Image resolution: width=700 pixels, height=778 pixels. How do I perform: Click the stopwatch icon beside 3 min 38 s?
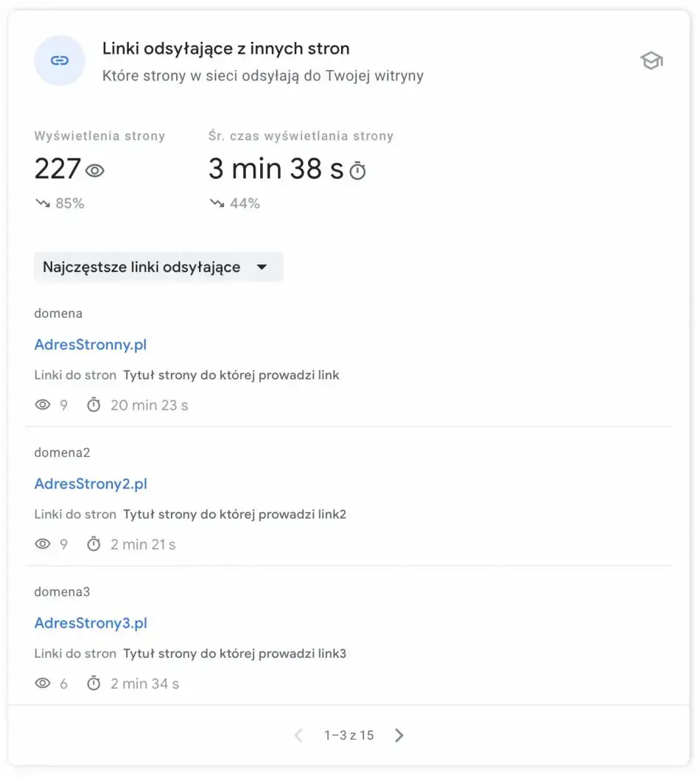(357, 171)
